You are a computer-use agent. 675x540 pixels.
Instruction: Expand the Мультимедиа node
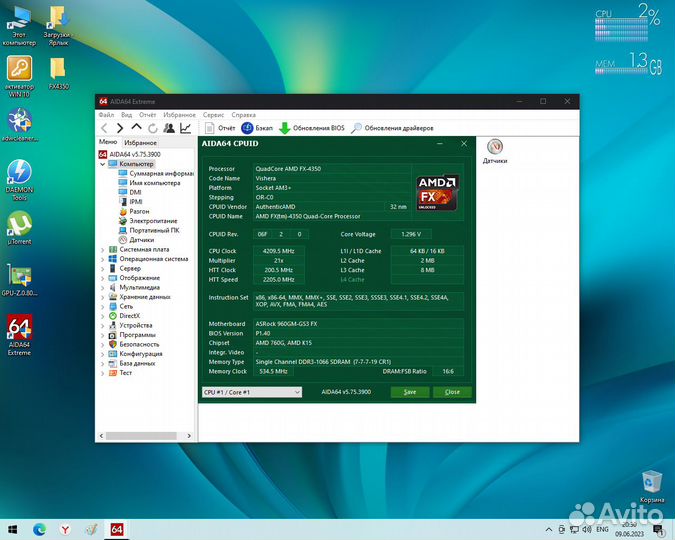point(102,288)
